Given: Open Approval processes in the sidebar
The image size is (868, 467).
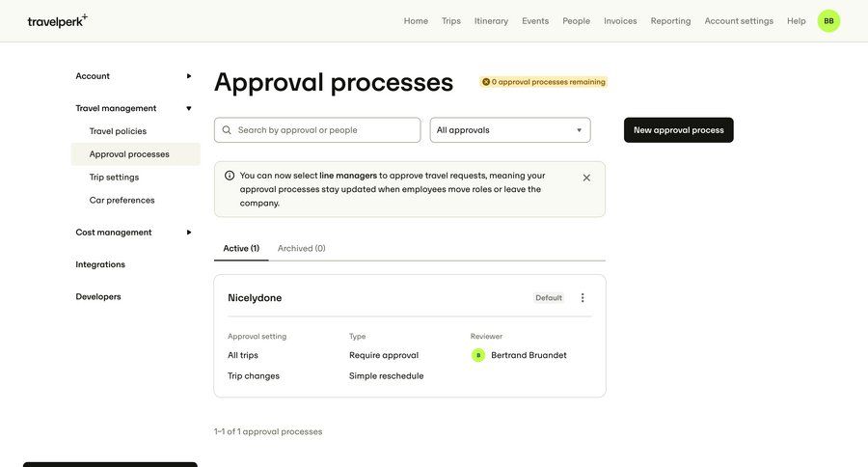Looking at the screenshot, I should point(136,154).
